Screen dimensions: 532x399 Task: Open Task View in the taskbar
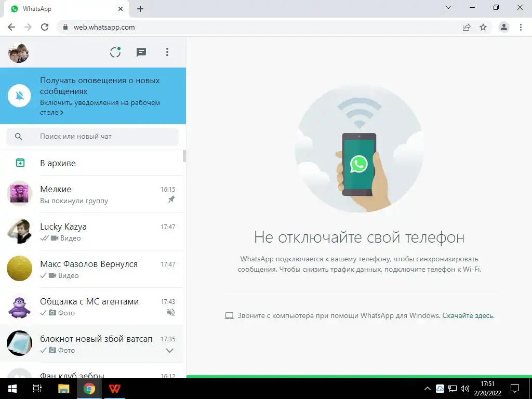tap(37, 389)
